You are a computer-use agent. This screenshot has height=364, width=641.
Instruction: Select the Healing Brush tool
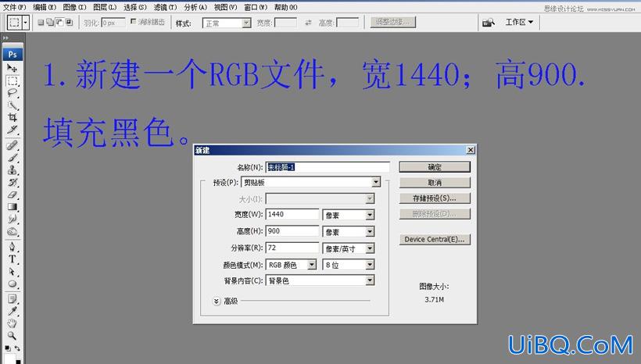13,145
